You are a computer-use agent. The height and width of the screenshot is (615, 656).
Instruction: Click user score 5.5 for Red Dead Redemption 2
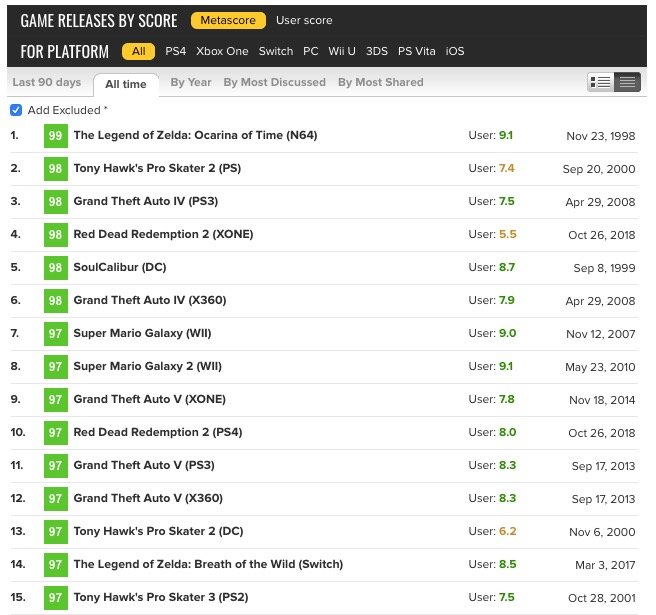coord(507,234)
